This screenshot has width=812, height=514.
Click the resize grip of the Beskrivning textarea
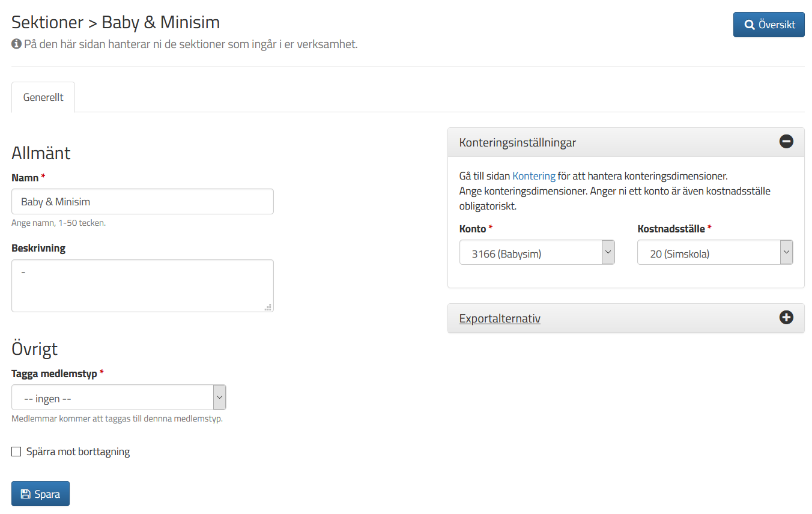pos(268,307)
